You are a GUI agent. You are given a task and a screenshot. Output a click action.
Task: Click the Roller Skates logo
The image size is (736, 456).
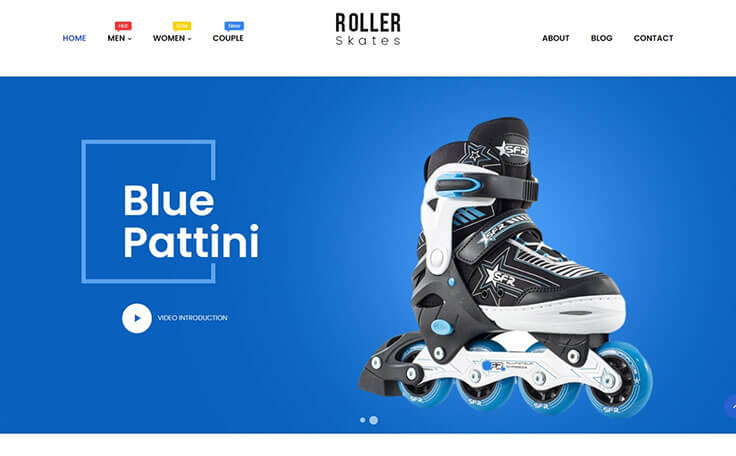[368, 29]
